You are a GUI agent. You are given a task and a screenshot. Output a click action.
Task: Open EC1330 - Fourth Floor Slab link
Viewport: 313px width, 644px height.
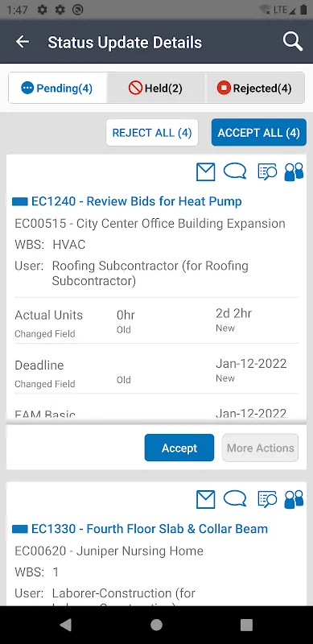click(x=150, y=529)
